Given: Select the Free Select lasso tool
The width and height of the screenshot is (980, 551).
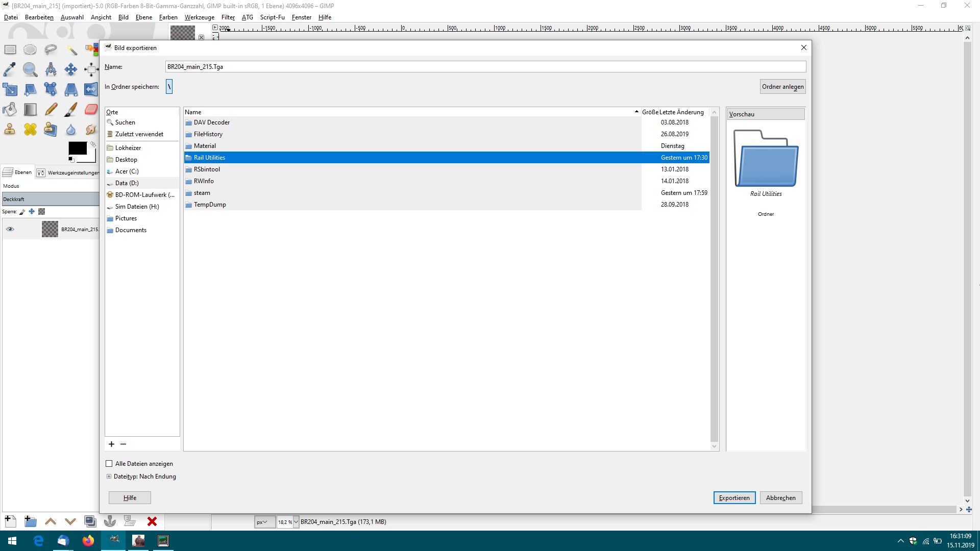Looking at the screenshot, I should tap(51, 49).
